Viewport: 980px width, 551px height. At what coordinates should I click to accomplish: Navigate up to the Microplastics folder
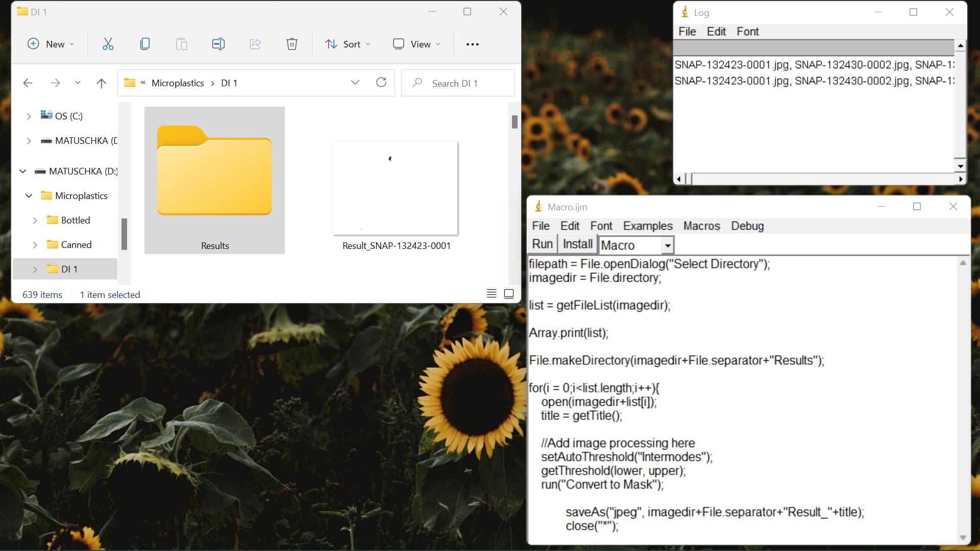pyautogui.click(x=101, y=83)
